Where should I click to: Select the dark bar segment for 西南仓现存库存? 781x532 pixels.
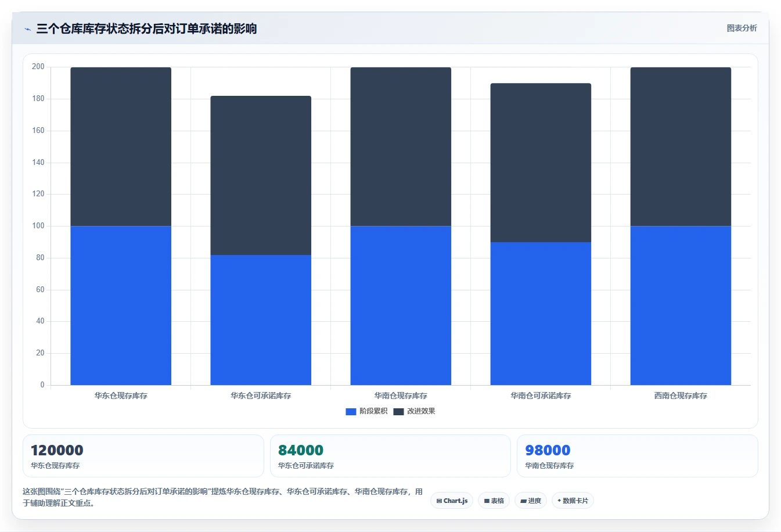tap(681, 146)
